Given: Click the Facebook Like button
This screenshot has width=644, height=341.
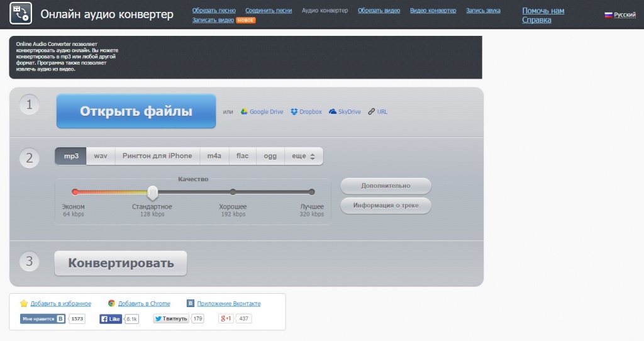Looking at the screenshot, I should coord(111,319).
